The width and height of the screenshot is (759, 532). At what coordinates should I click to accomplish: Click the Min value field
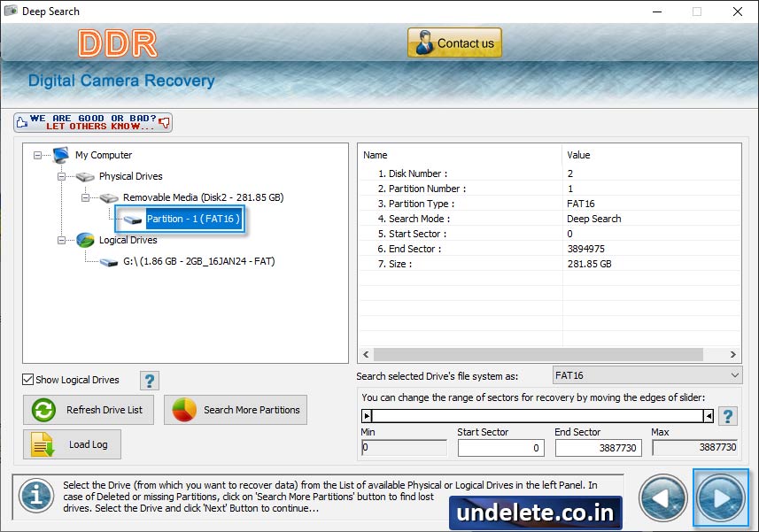[x=404, y=447]
